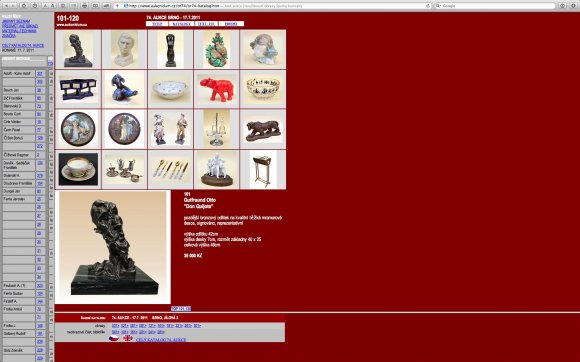The image size is (580, 362).
Task: Open thumbnail of silver tea set
Action: [125, 169]
